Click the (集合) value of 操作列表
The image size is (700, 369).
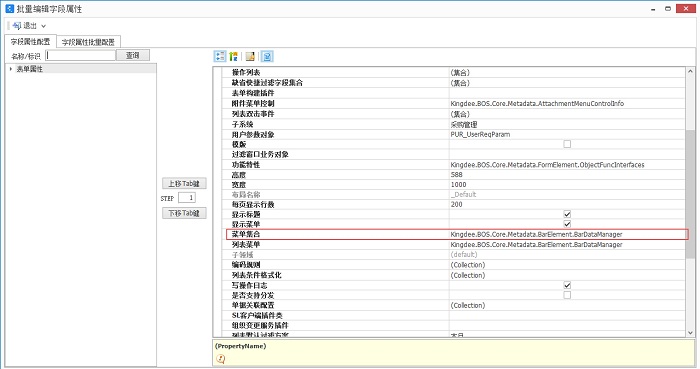[460, 72]
